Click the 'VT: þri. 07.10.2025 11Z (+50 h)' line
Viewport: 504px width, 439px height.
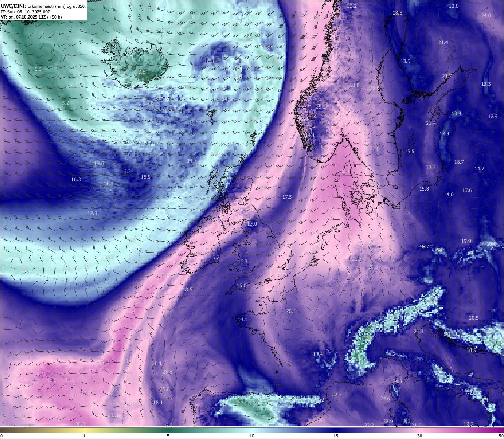point(31,17)
